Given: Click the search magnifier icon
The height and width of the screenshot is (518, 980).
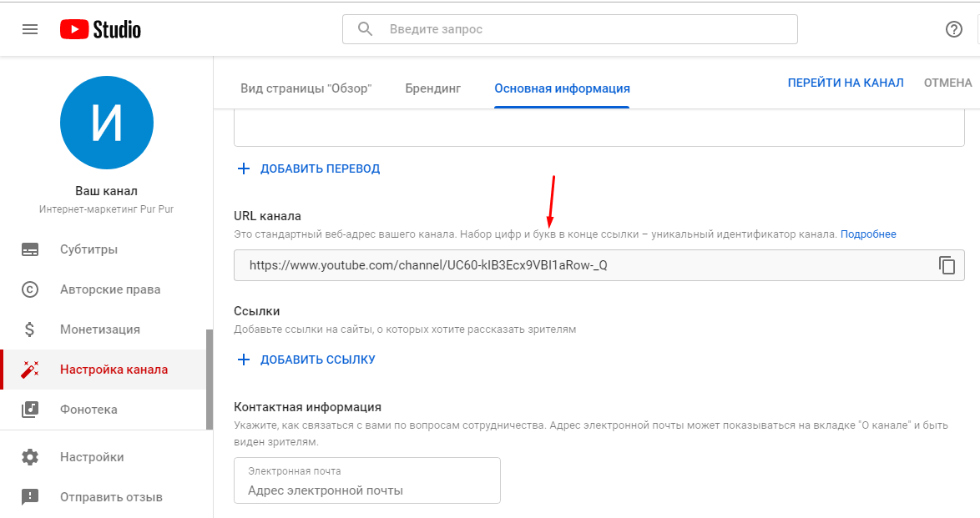Looking at the screenshot, I should 365,28.
